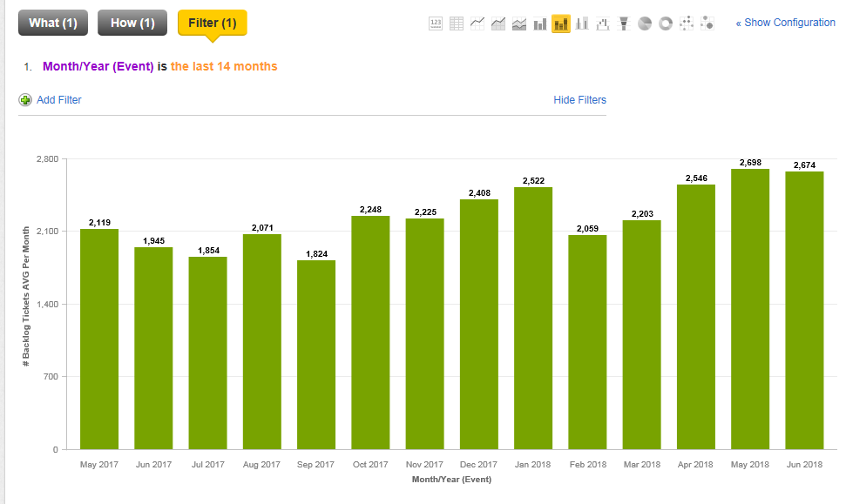The image size is (846, 504).
Task: Switch to table view icon
Action: tap(457, 24)
